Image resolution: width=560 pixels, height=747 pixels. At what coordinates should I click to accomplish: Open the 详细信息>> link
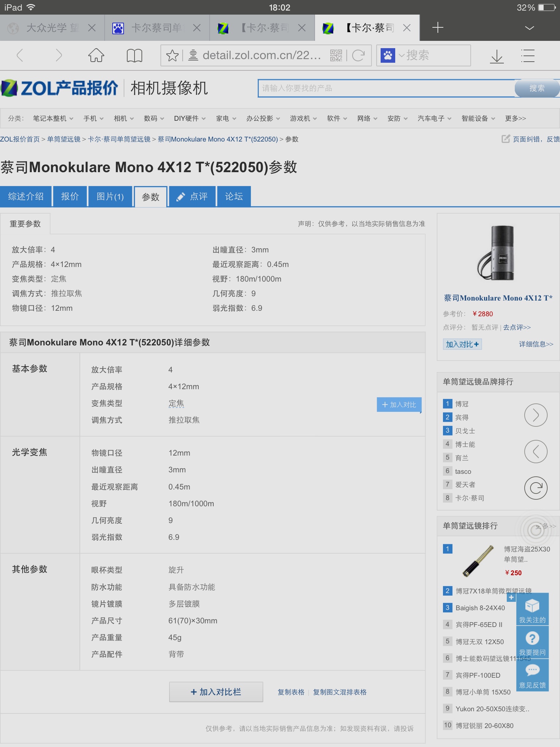coord(536,344)
